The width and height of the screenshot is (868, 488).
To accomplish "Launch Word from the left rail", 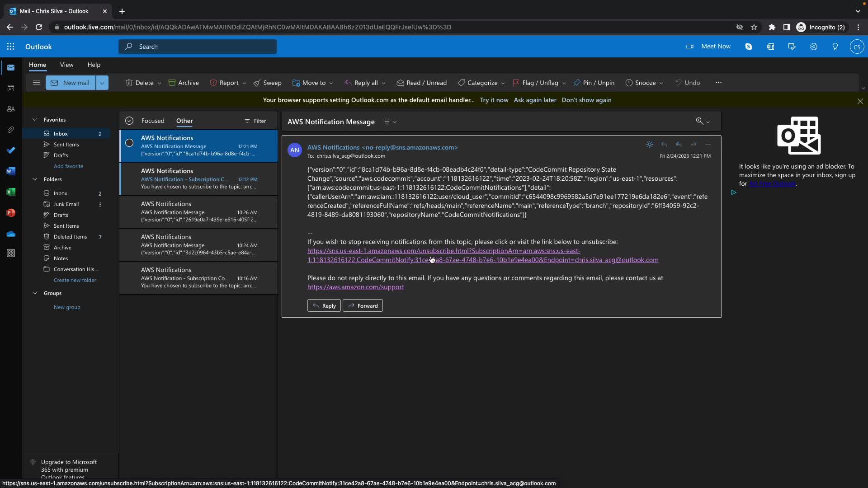I will pos(11,171).
